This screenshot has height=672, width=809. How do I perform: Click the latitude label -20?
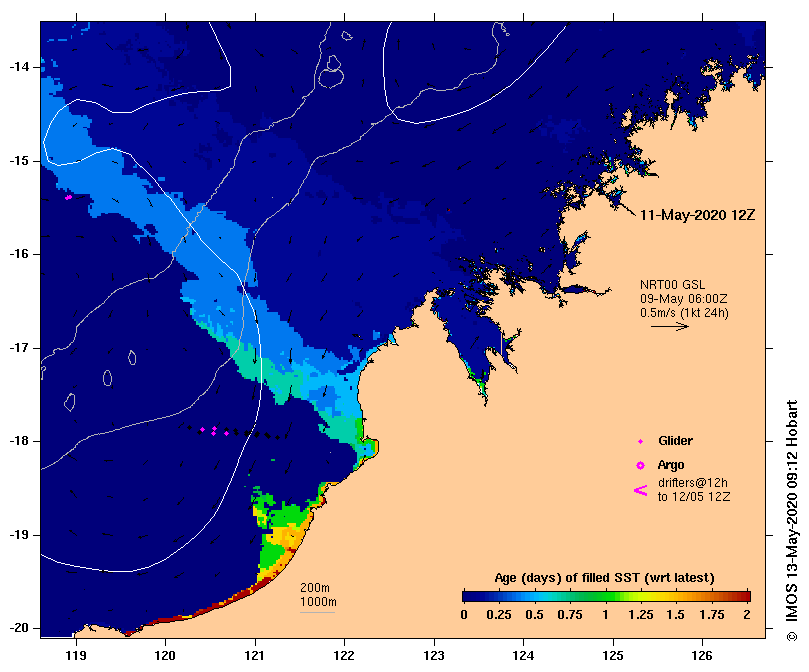(19, 628)
